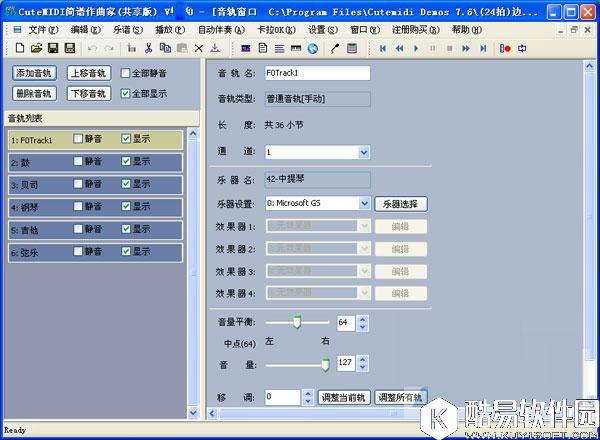
Task: Mute track 1 F0Track1 via 静音
Action: click(78, 139)
